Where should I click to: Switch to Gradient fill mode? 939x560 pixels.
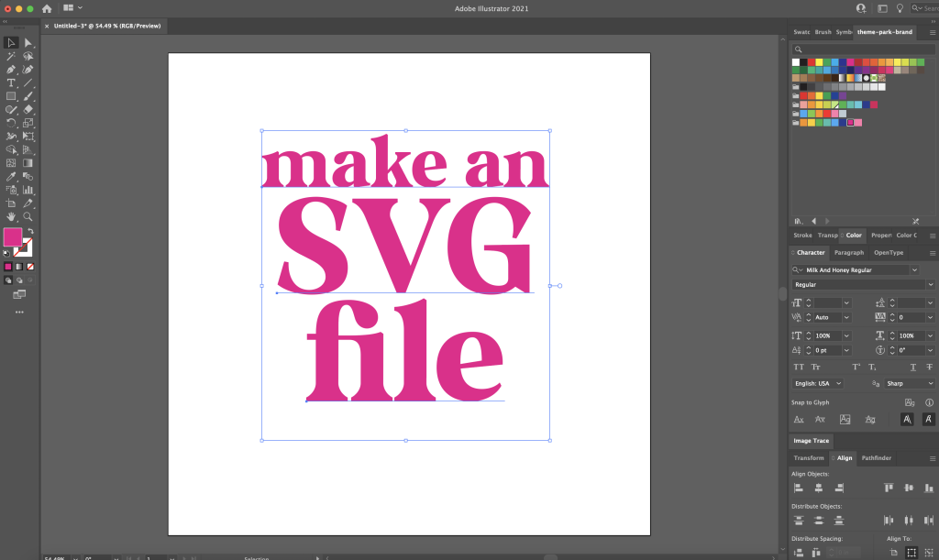19,267
